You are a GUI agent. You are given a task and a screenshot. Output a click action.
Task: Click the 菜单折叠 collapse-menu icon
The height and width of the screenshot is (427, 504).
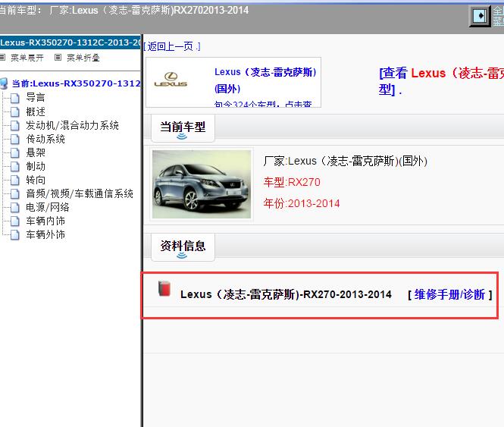[58, 58]
